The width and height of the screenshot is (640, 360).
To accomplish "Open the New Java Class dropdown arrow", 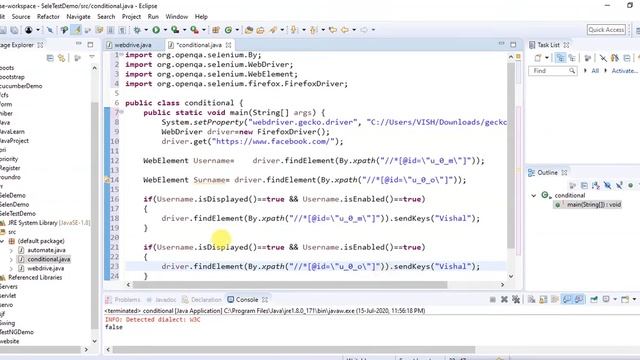I will [x=237, y=30].
